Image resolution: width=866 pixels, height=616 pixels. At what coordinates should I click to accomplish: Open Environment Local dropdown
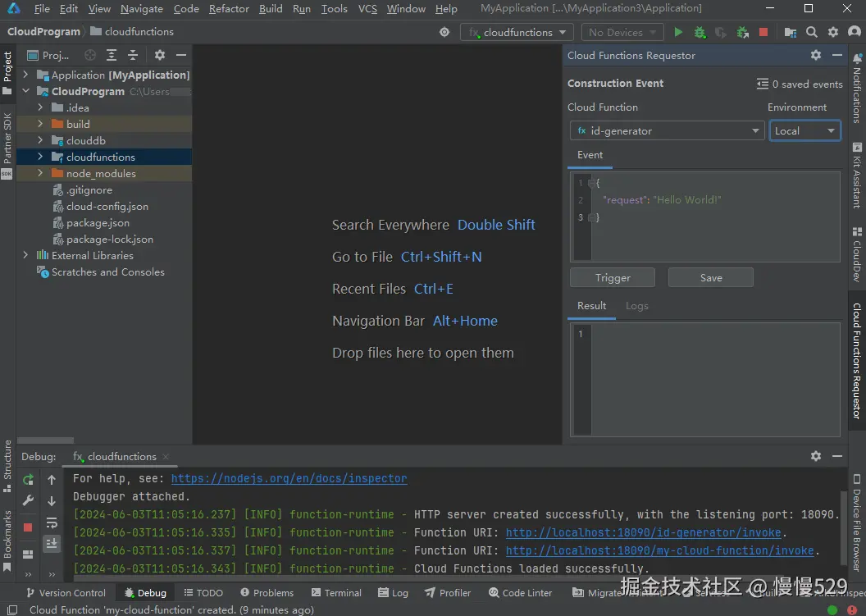coord(804,131)
